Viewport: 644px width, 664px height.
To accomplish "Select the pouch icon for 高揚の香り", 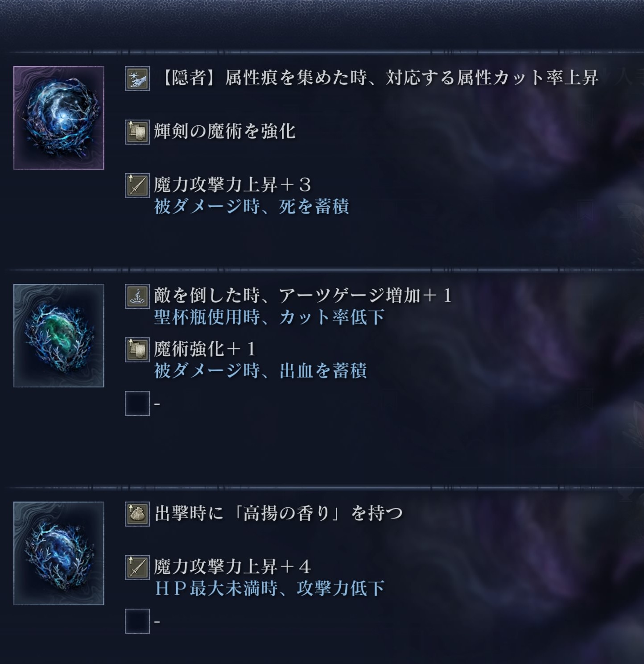I will tap(137, 514).
